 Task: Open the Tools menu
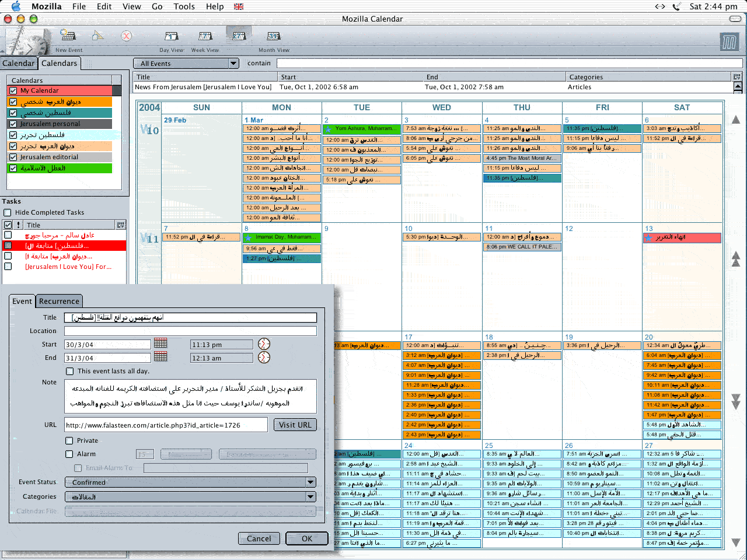(184, 6)
